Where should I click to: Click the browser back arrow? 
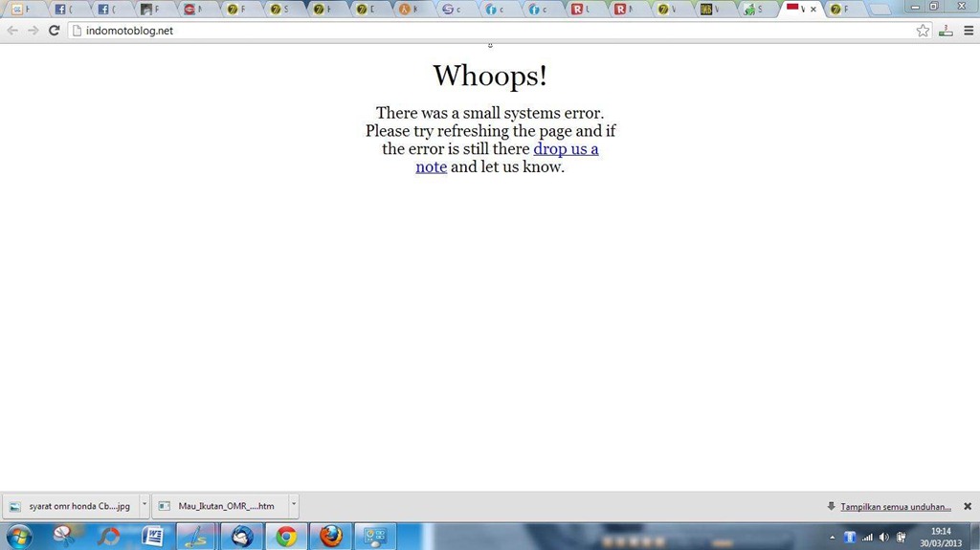12,31
